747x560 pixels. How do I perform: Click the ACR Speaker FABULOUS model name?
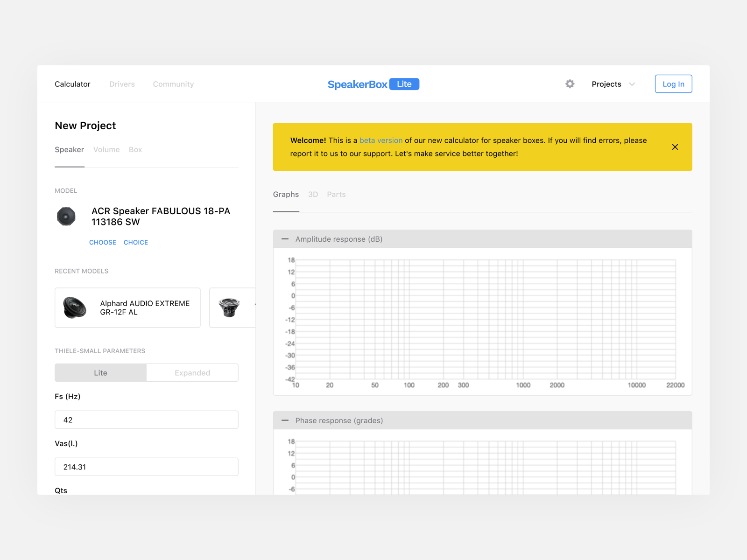[161, 217]
